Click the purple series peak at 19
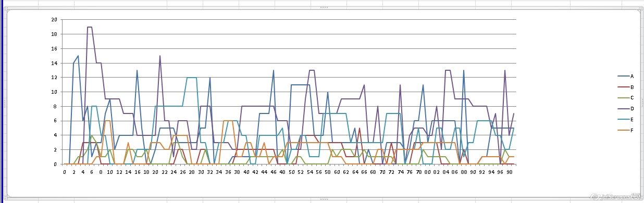Viewport: 644px width, 203px height. point(90,27)
